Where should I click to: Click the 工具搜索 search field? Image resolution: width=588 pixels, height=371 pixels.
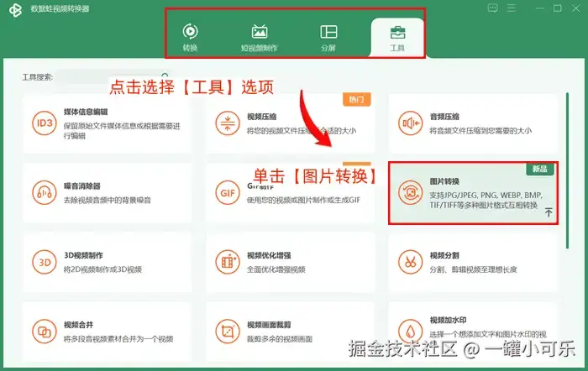[112, 77]
